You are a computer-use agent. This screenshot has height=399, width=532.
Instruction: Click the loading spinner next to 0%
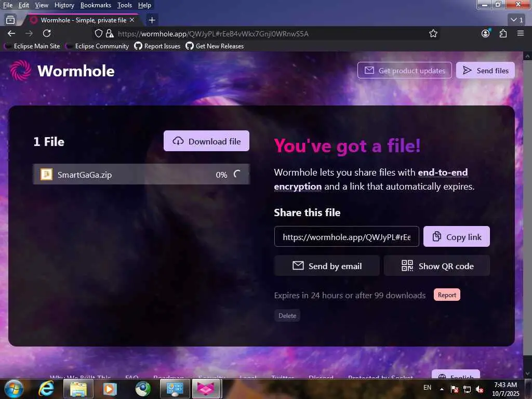coord(237,175)
